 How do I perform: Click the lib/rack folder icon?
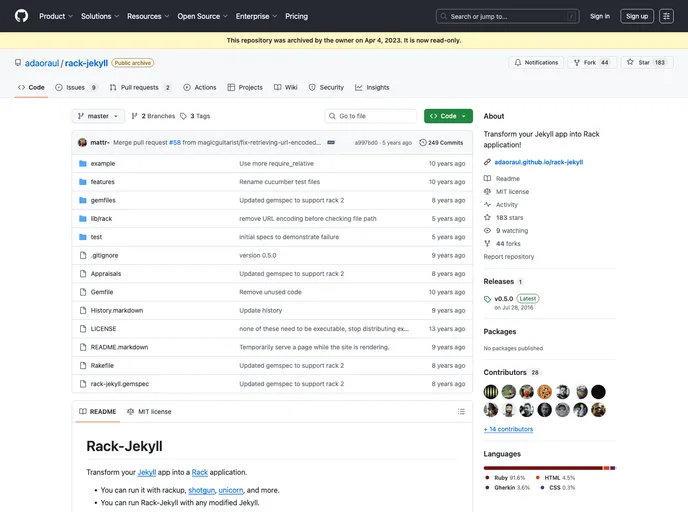pos(82,218)
